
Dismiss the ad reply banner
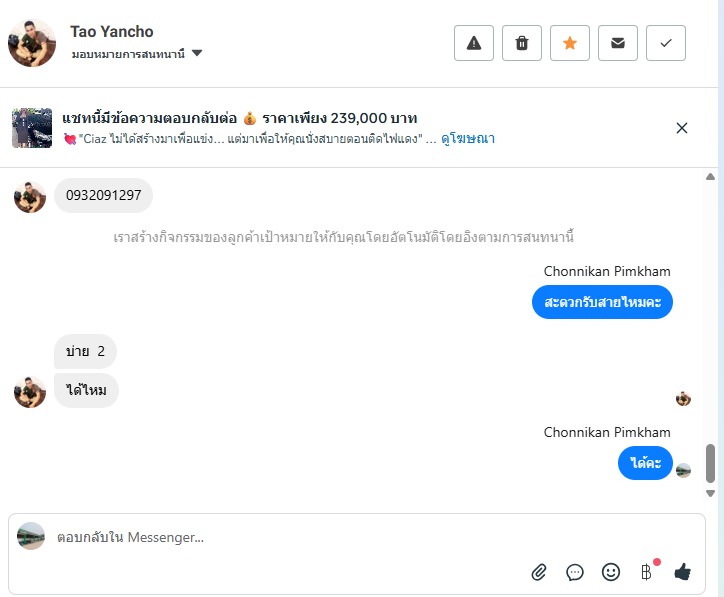[682, 128]
